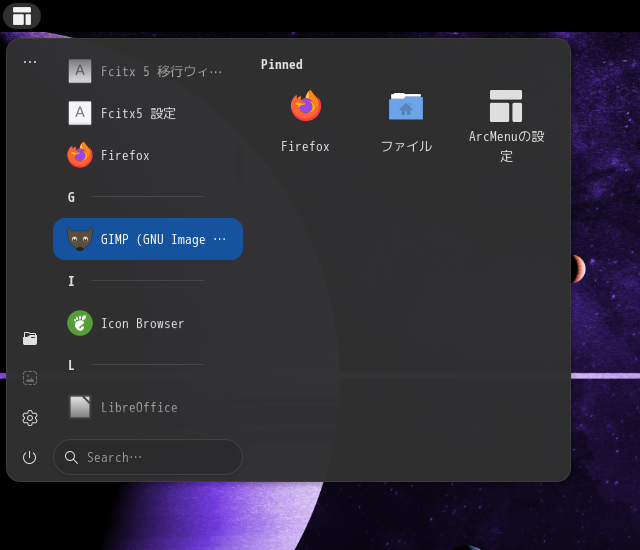Click the magnifier icon in search box

pos(71,457)
